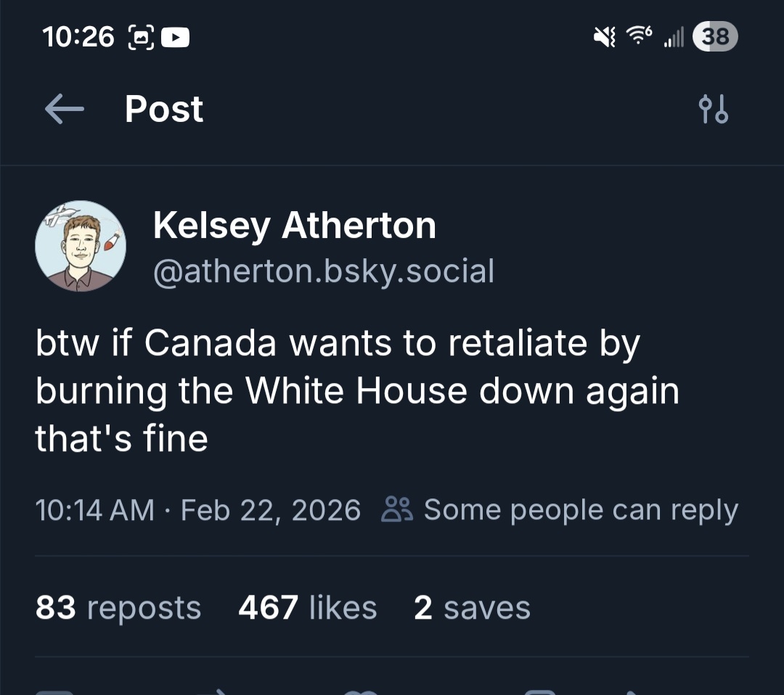Tap the people icon beside reply settings
This screenshot has height=695, width=784.
tap(397, 510)
